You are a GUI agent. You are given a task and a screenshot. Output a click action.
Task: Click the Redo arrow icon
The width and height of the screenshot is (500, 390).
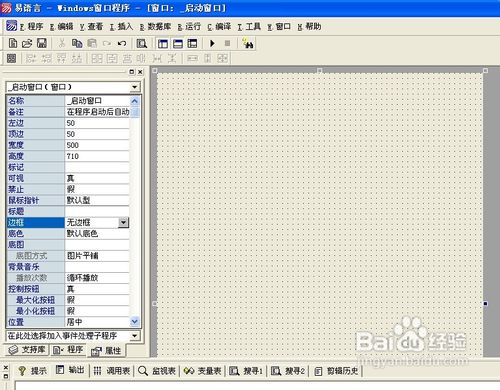click(x=107, y=43)
